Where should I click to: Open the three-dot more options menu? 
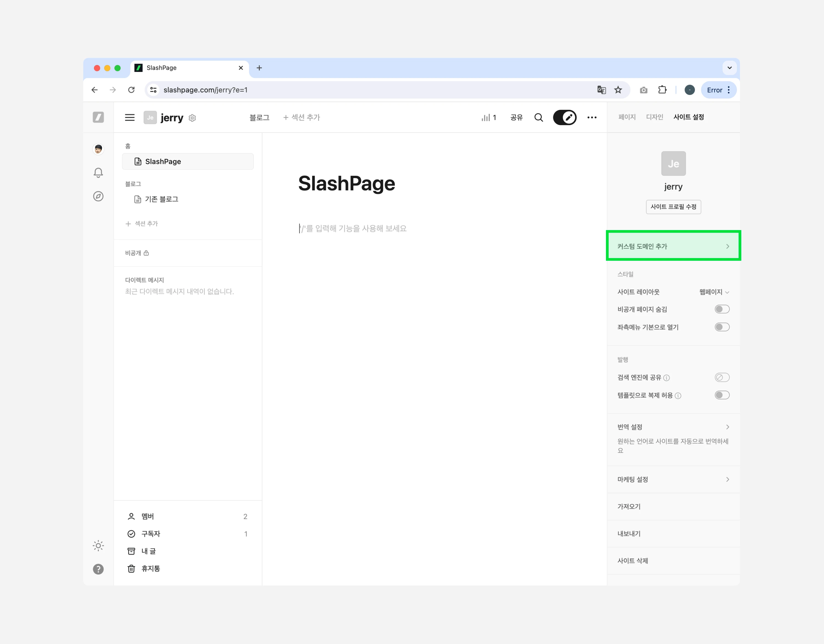click(x=592, y=118)
